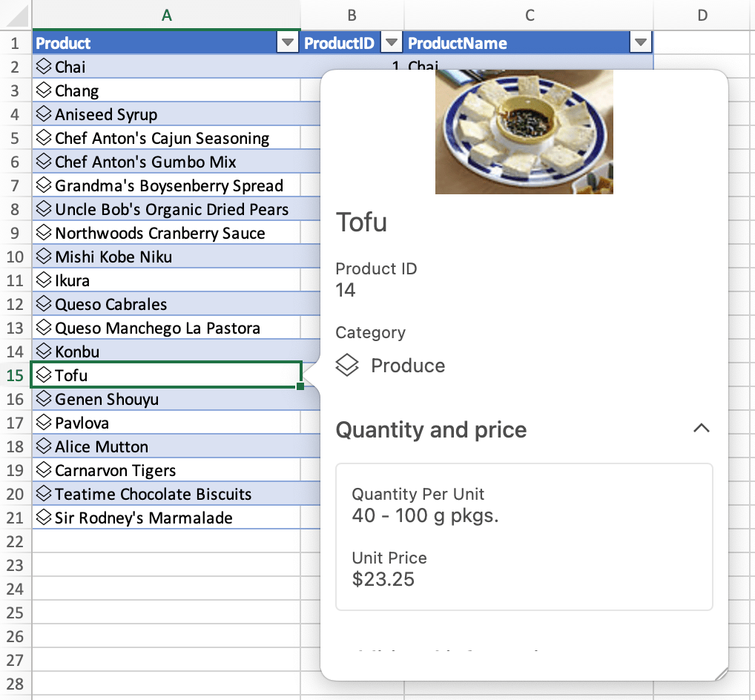Click the Produce category icon on the card
This screenshot has height=700, width=755.
click(x=347, y=365)
